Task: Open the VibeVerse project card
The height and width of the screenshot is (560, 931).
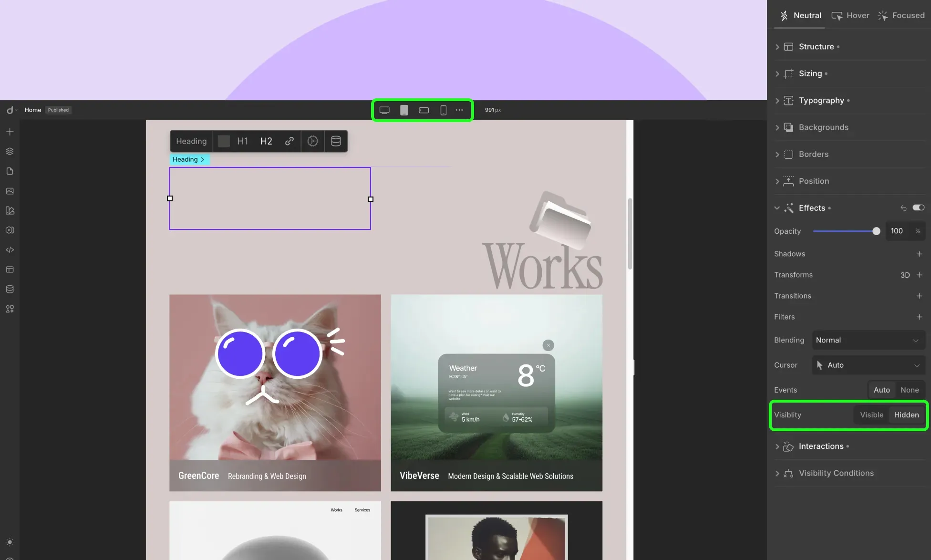Action: click(497, 393)
